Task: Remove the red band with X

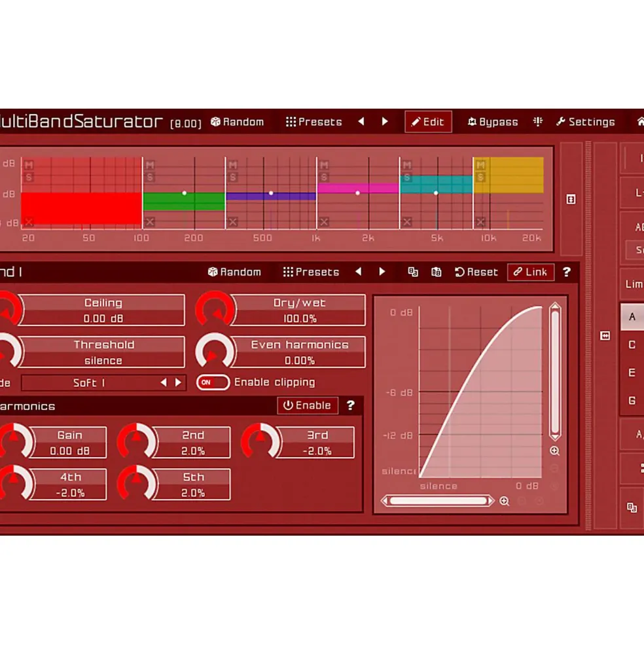Action: coord(29,222)
